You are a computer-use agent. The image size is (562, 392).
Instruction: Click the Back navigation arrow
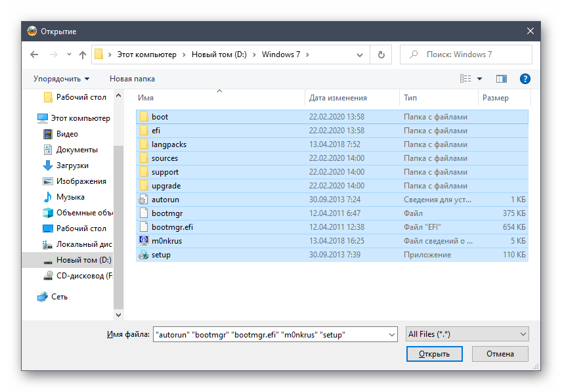coord(35,55)
